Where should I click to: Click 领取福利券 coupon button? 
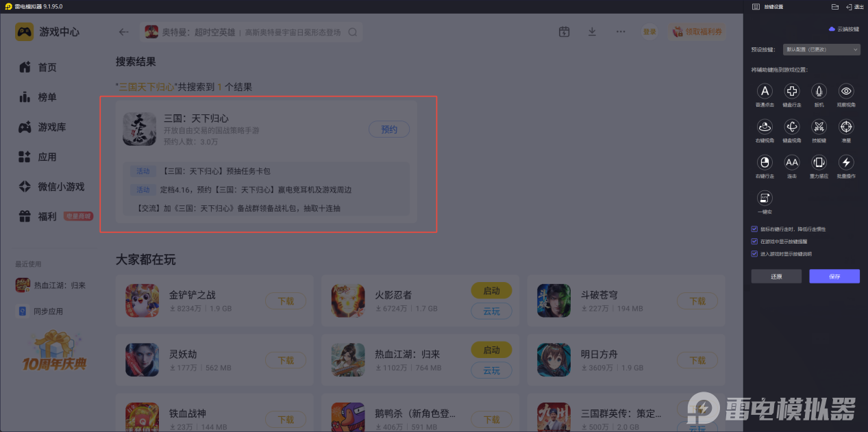tap(697, 31)
